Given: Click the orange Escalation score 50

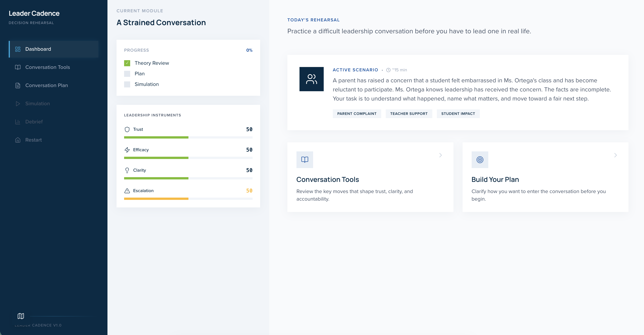Looking at the screenshot, I should [x=249, y=191].
